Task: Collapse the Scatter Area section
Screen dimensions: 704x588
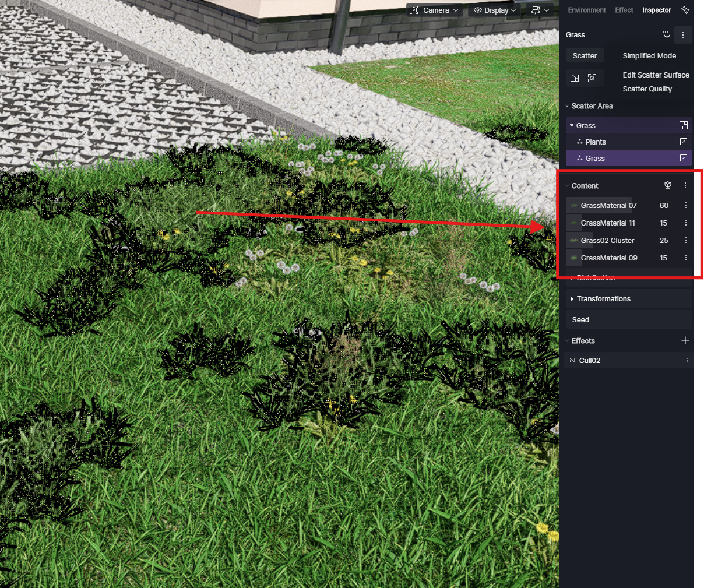Action: (x=567, y=106)
